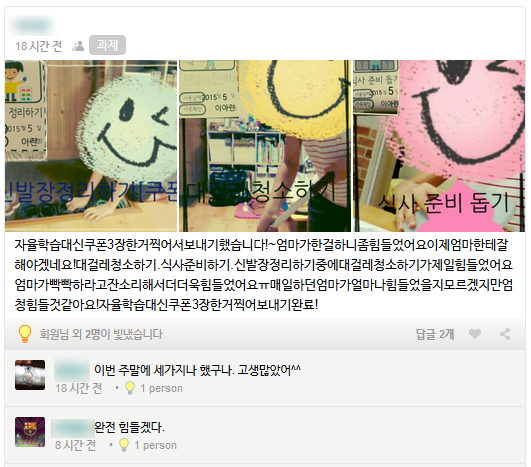
Task: Click 1 person under first comment
Action: tap(162, 388)
